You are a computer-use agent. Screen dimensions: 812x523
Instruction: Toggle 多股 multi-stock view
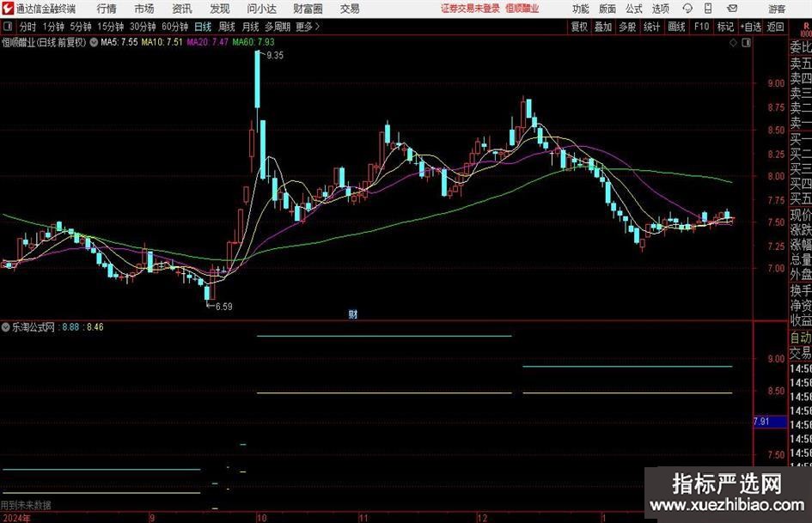point(627,27)
